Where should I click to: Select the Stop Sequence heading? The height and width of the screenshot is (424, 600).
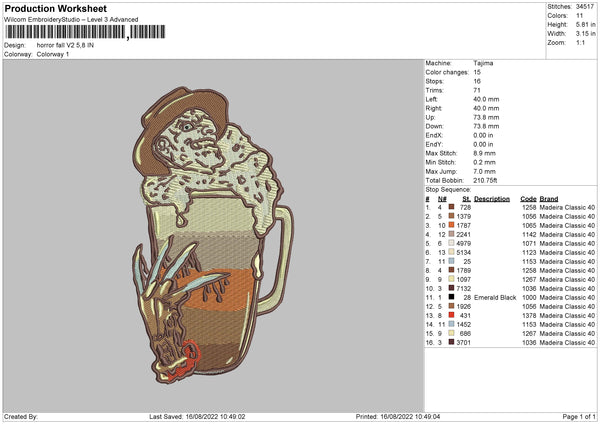pyautogui.click(x=448, y=190)
